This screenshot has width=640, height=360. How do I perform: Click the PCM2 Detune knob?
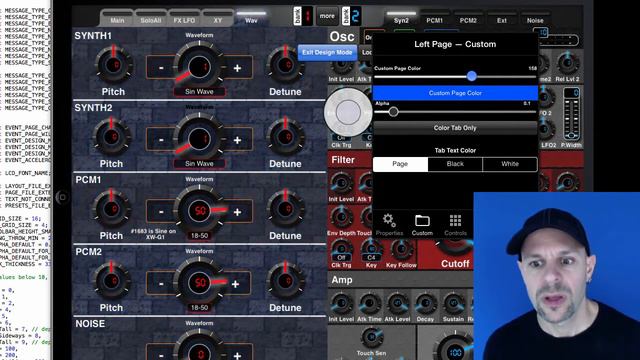coord(285,281)
